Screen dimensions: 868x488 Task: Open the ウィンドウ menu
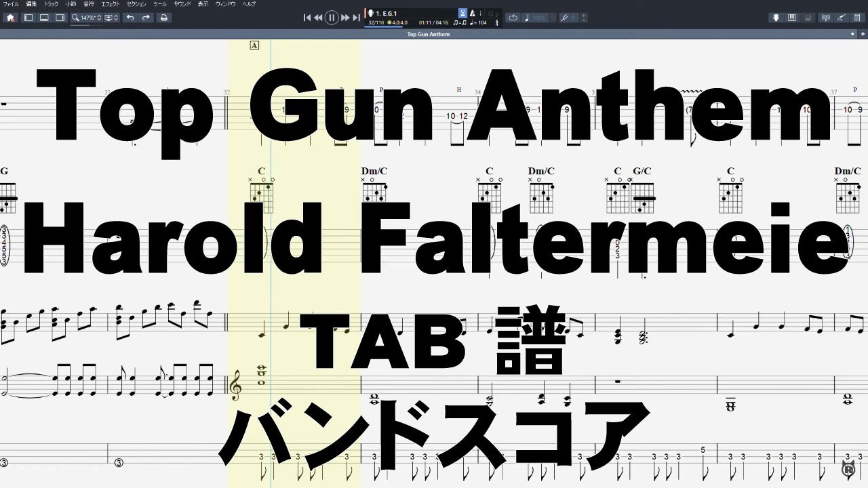point(226,3)
